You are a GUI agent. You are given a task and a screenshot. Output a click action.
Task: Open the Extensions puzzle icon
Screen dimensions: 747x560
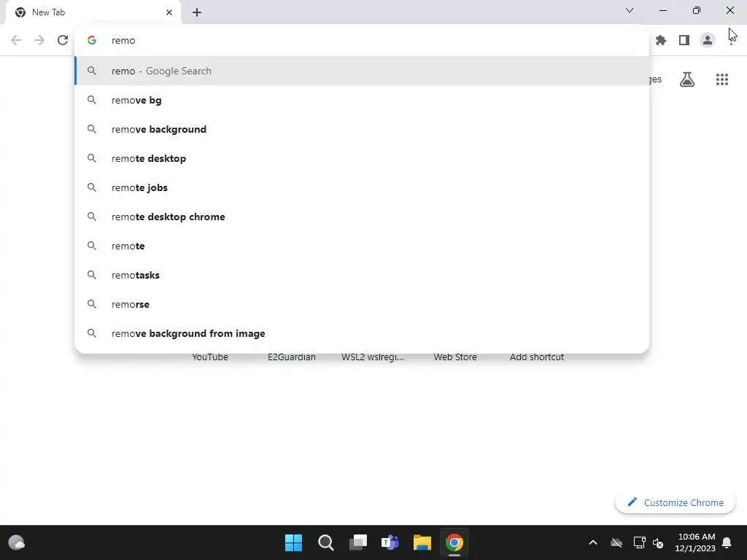click(x=661, y=41)
